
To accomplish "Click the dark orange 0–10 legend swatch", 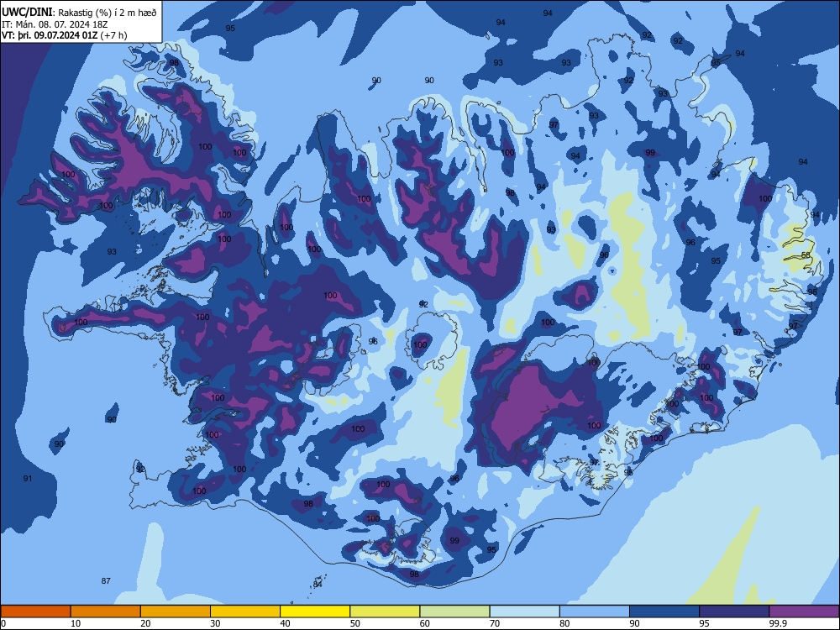I will (x=35, y=612).
